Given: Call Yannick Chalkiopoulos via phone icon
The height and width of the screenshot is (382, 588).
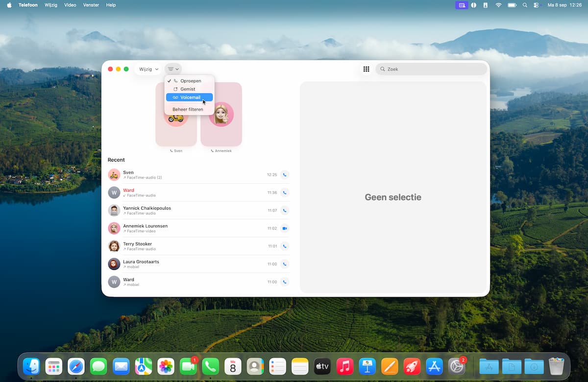Looking at the screenshot, I should tap(285, 211).
